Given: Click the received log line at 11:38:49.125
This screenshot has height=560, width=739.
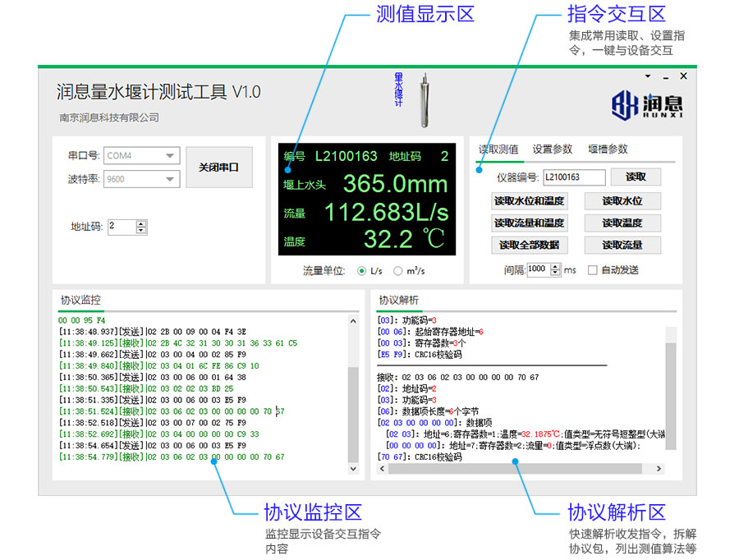Looking at the screenshot, I should pyautogui.click(x=178, y=343).
